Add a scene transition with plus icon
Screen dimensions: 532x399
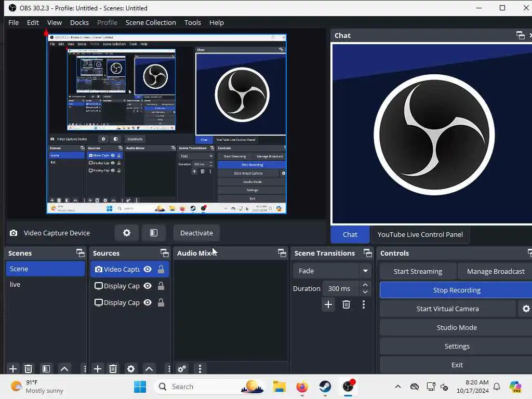[328, 304]
